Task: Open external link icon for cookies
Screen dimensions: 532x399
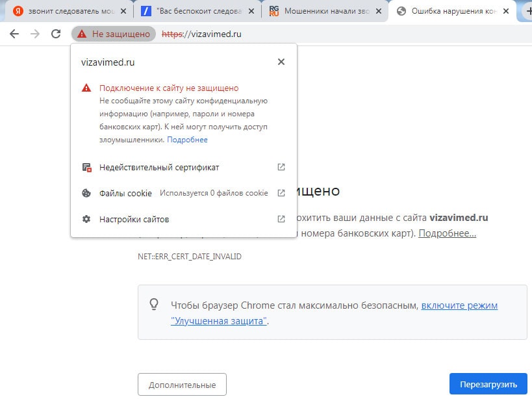Action: pyautogui.click(x=281, y=193)
